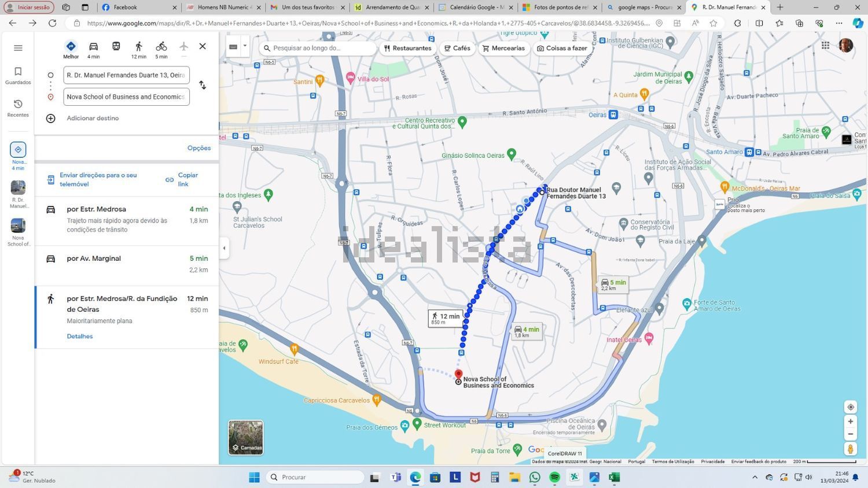Switch to Um dos teus favoritos tab
This screenshot has height=488, width=868.
tap(307, 8)
